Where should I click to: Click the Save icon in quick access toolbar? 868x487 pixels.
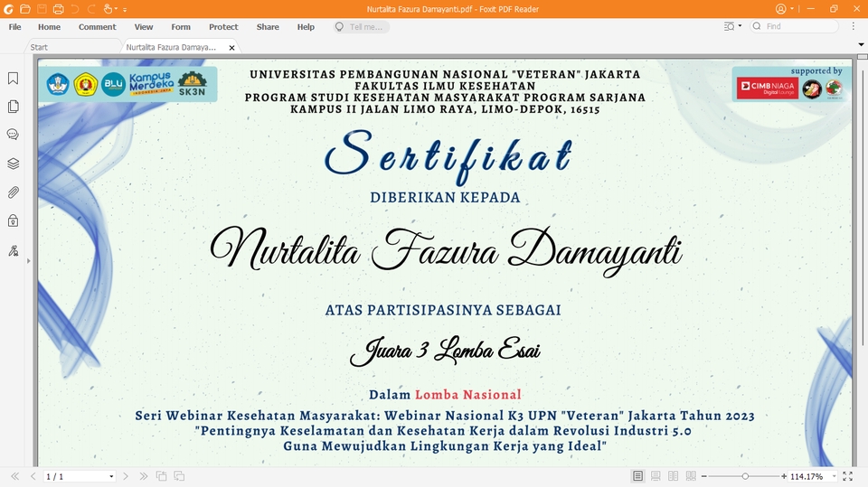[x=42, y=9]
